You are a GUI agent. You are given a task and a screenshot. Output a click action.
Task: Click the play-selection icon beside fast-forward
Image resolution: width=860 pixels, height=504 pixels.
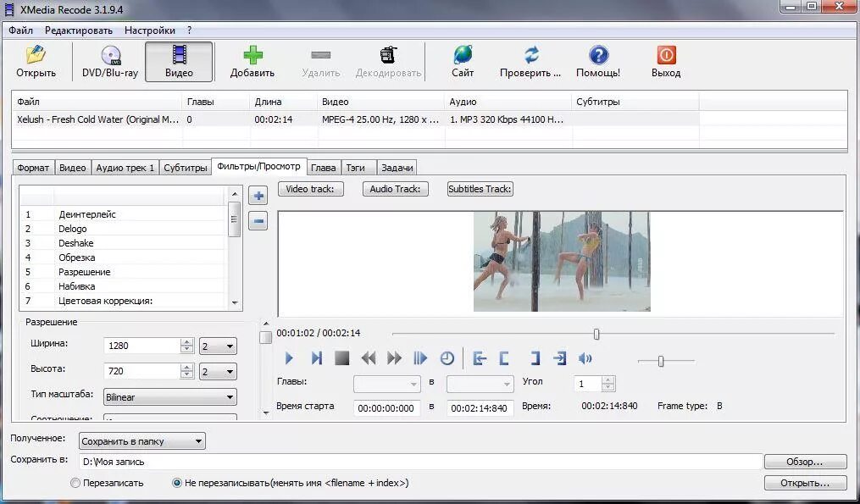click(420, 358)
